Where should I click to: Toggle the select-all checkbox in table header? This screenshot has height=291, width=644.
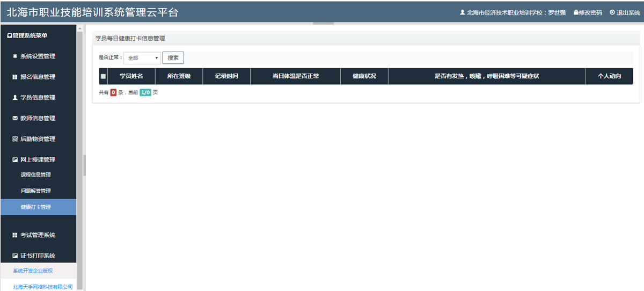pos(103,76)
